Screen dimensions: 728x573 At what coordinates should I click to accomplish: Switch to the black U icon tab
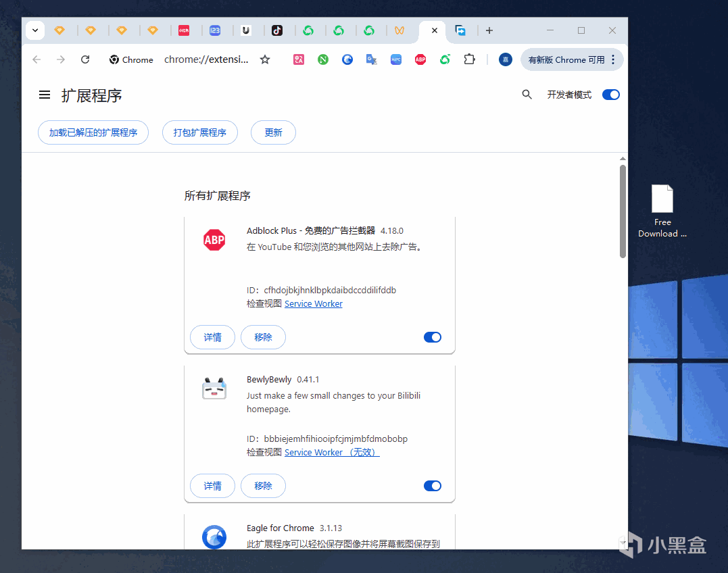[x=246, y=30]
